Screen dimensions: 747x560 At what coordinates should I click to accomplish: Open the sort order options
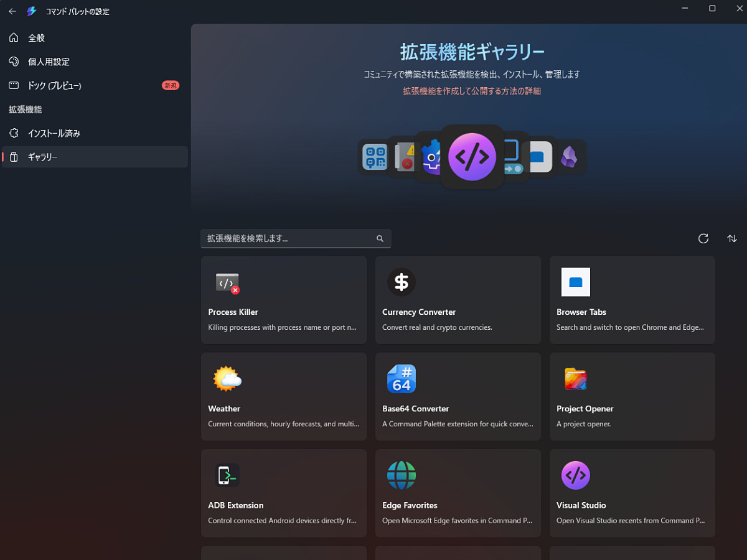pos(732,238)
